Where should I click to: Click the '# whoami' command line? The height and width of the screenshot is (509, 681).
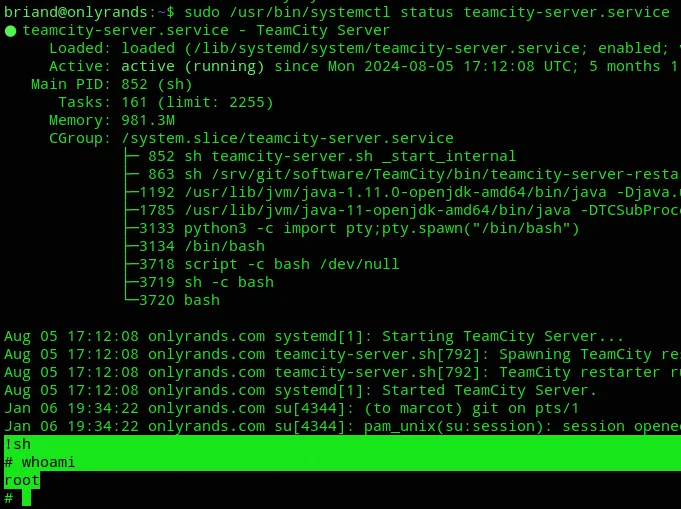40,462
